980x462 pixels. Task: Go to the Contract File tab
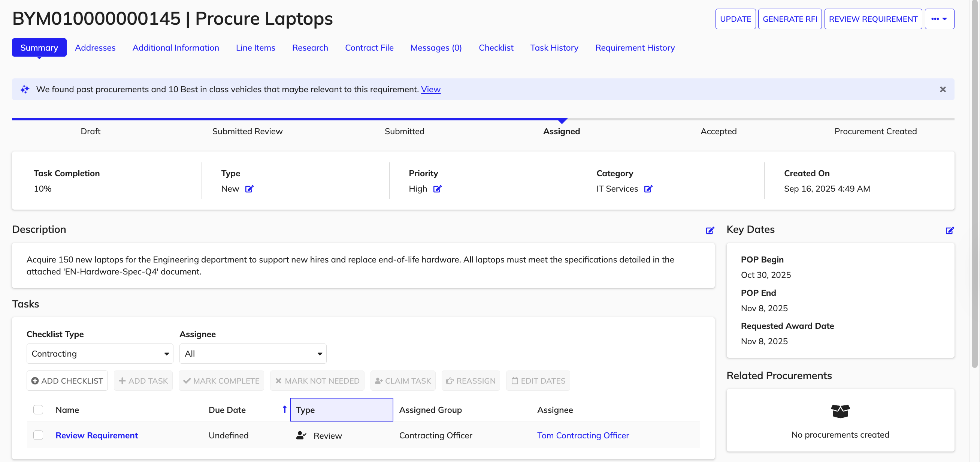click(x=369, y=48)
